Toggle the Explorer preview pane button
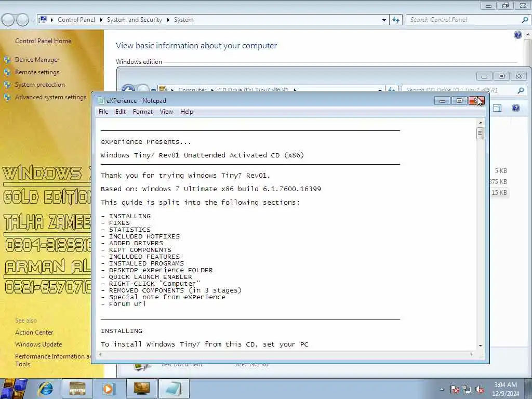 (x=497, y=108)
